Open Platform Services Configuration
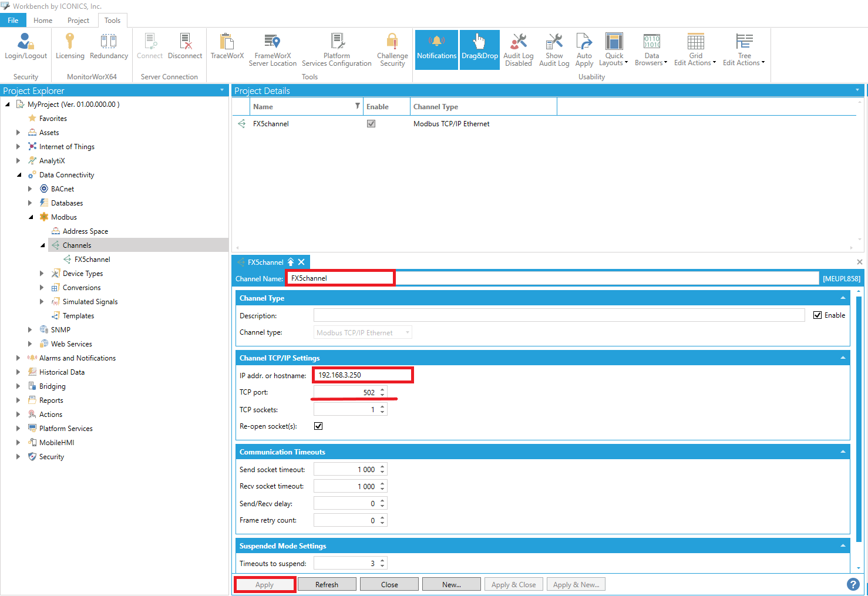 pyautogui.click(x=337, y=50)
